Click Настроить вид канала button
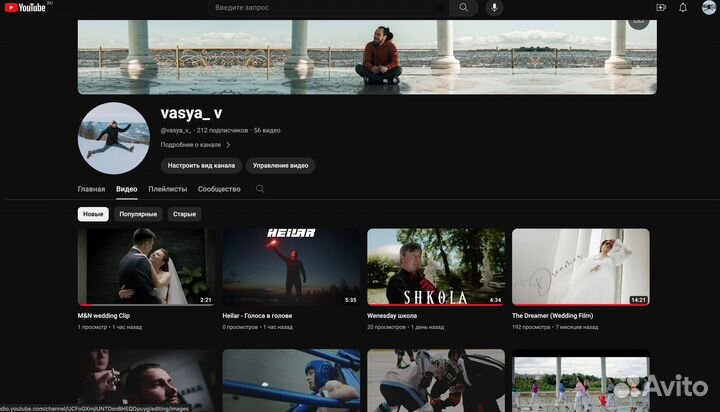The height and width of the screenshot is (412, 720). [201, 165]
